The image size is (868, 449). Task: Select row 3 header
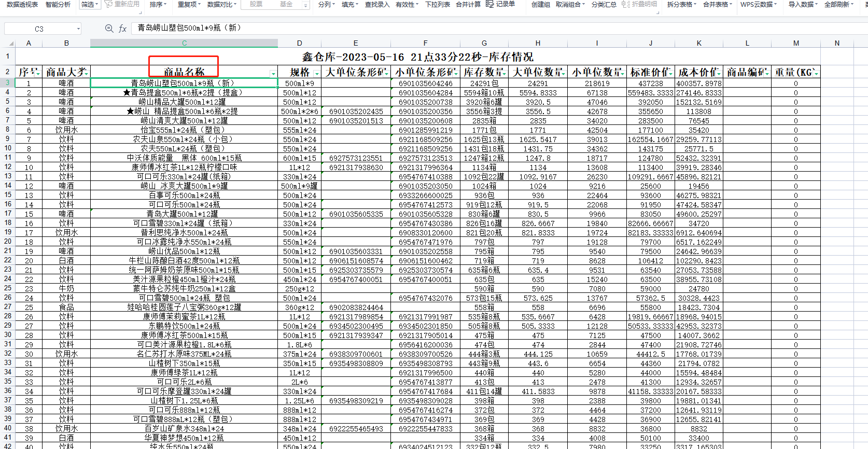(8, 83)
